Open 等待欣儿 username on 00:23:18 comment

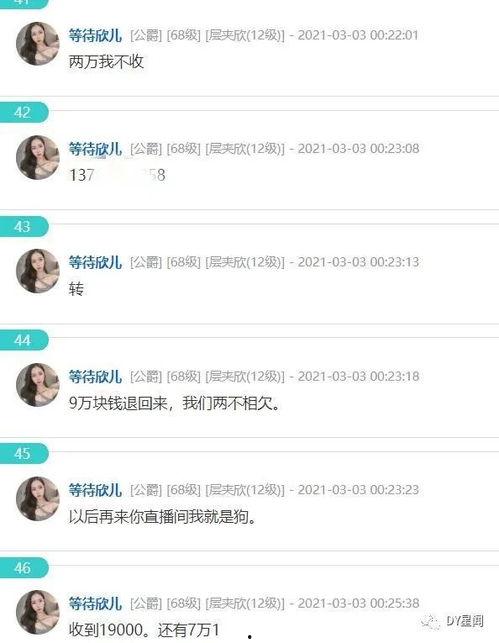click(95, 376)
